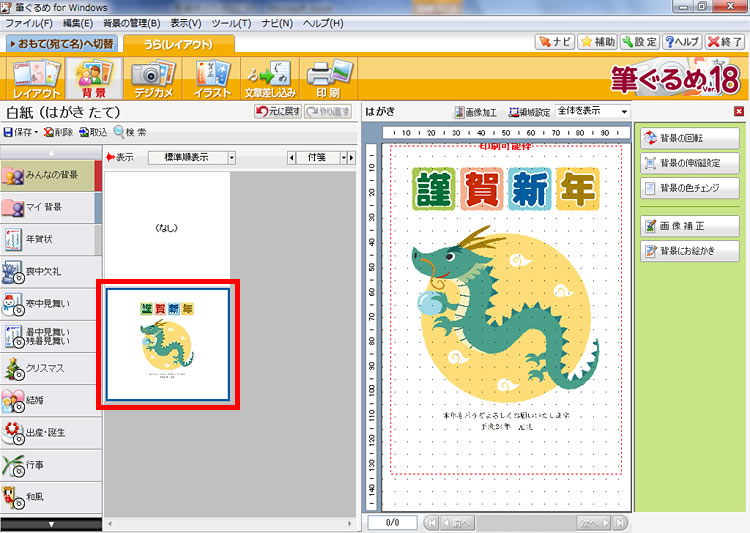Screen dimensions: 750x533
Task: Click the 終了 exit button
Action: point(725,42)
